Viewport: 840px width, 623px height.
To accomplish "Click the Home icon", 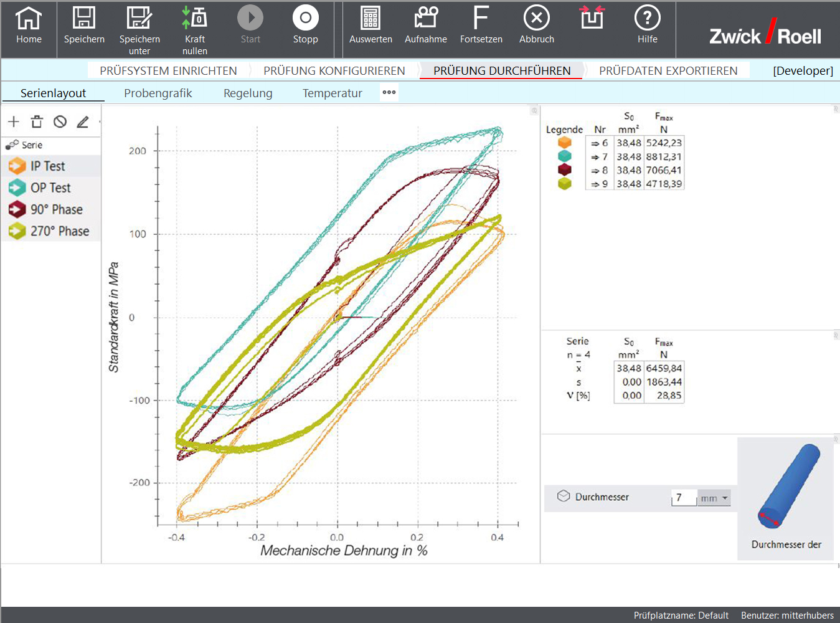I will 29,19.
